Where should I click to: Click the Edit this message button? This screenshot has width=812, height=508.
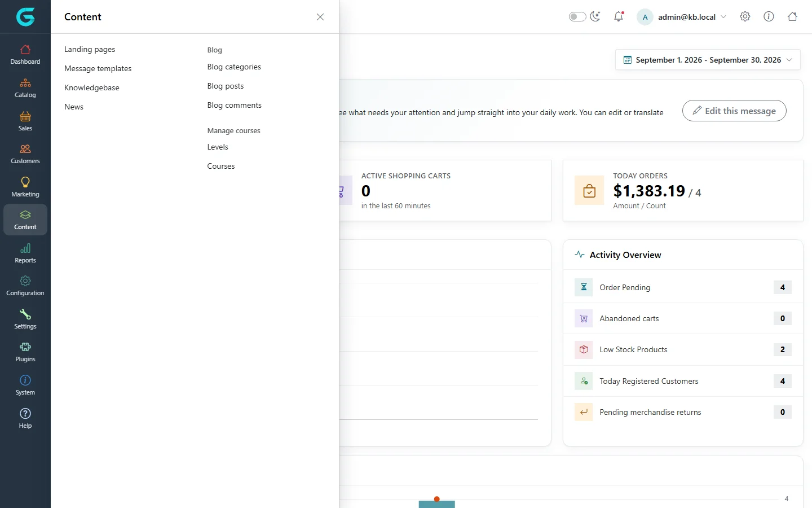(734, 111)
